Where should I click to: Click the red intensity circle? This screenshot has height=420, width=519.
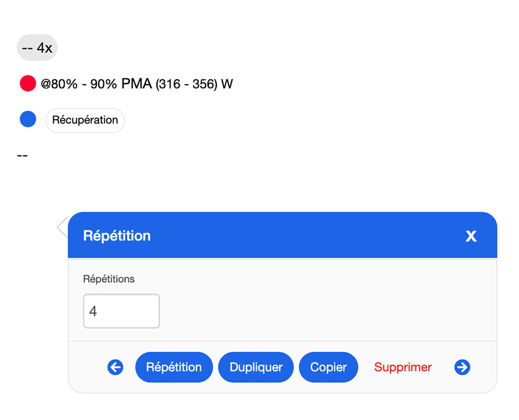(28, 84)
